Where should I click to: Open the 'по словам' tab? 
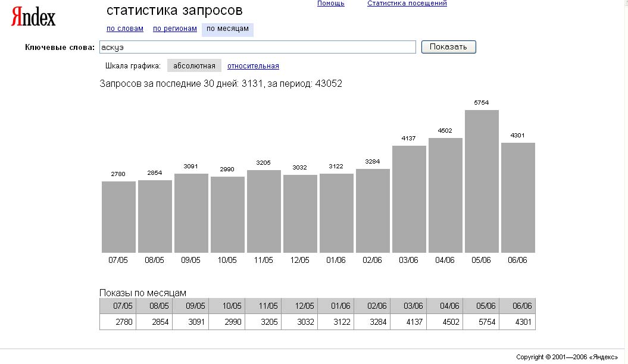[125, 29]
